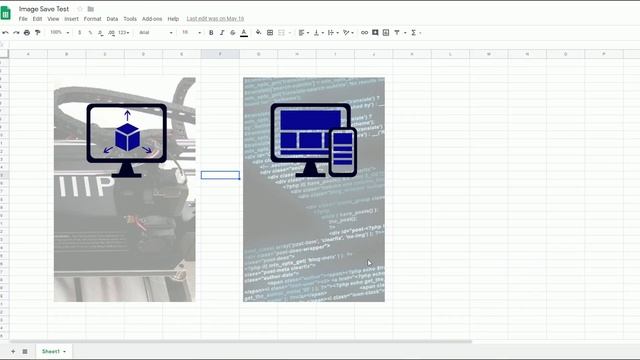Open the zoom level dropdown
Screen dimensions: 640x360
point(60,33)
